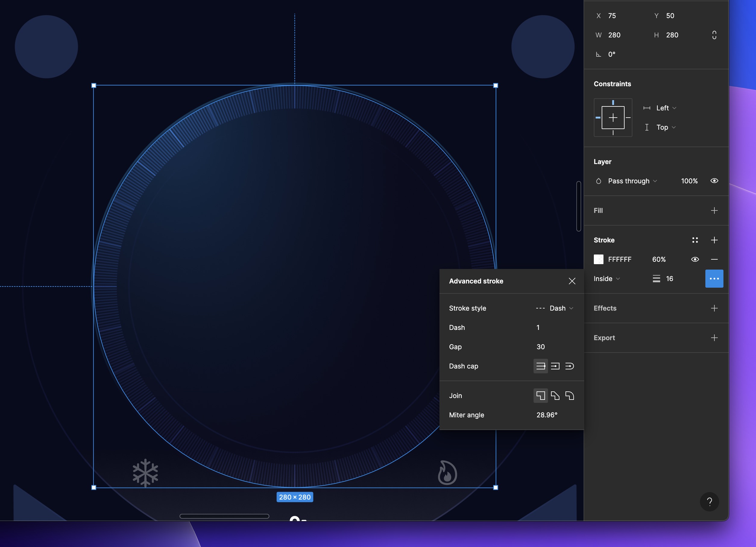Toggle visibility of the FFFFFF stroke
Image resolution: width=756 pixels, height=547 pixels.
[695, 259]
